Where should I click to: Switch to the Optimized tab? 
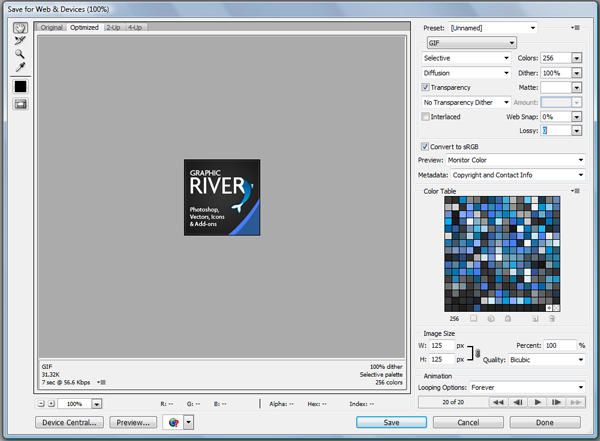(x=84, y=27)
